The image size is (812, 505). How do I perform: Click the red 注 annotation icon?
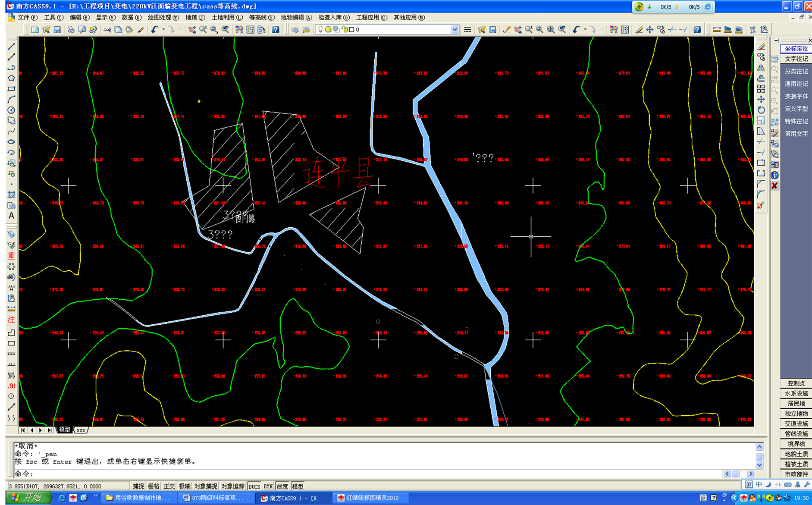11,320
